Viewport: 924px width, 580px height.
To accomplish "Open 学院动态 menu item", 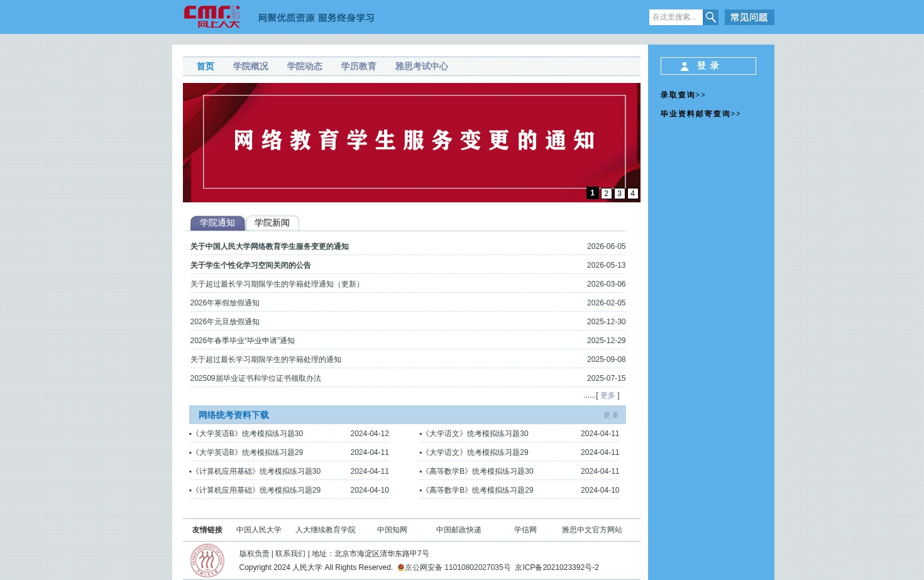I will click(x=304, y=66).
